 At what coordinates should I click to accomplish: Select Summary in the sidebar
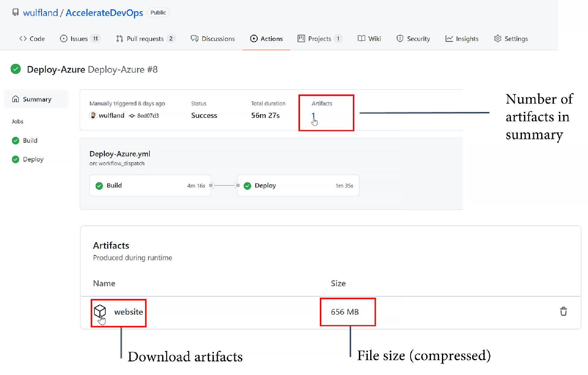tap(37, 99)
